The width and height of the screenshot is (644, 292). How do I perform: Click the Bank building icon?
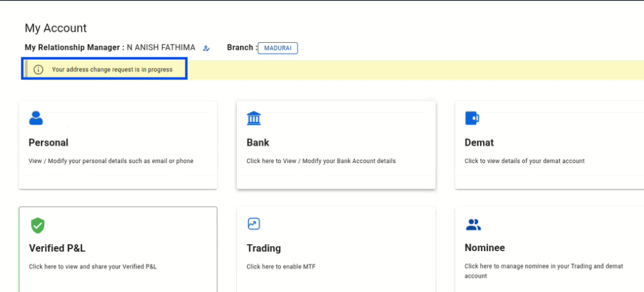254,118
